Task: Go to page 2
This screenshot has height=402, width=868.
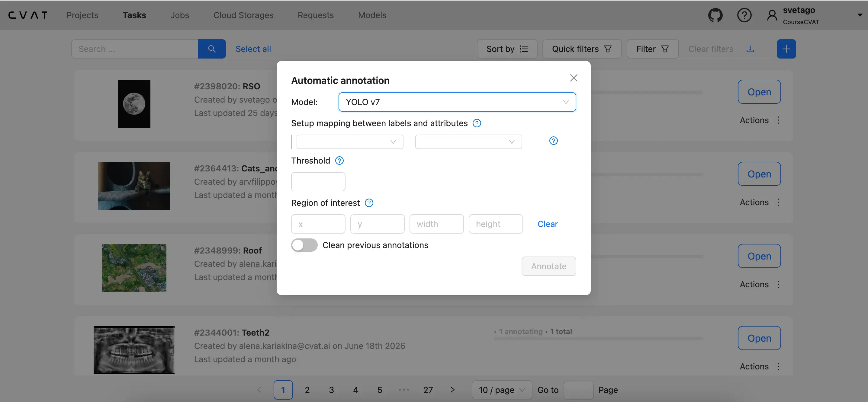Action: [x=307, y=390]
